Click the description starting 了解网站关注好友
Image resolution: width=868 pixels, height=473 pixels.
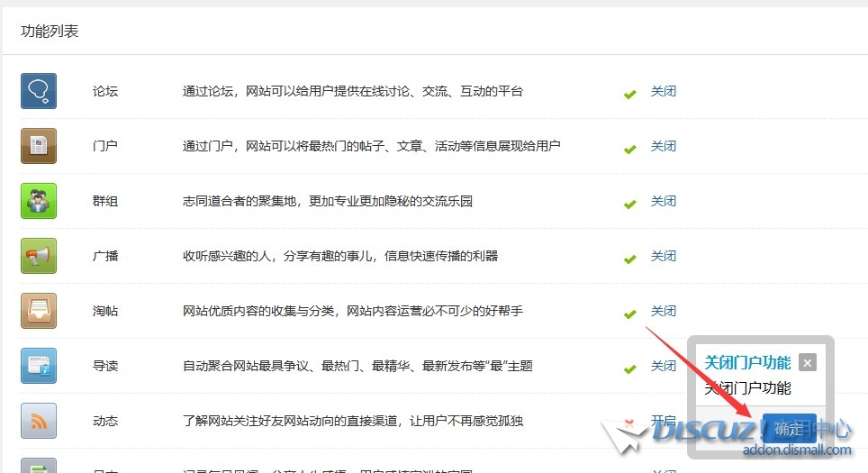pos(353,421)
